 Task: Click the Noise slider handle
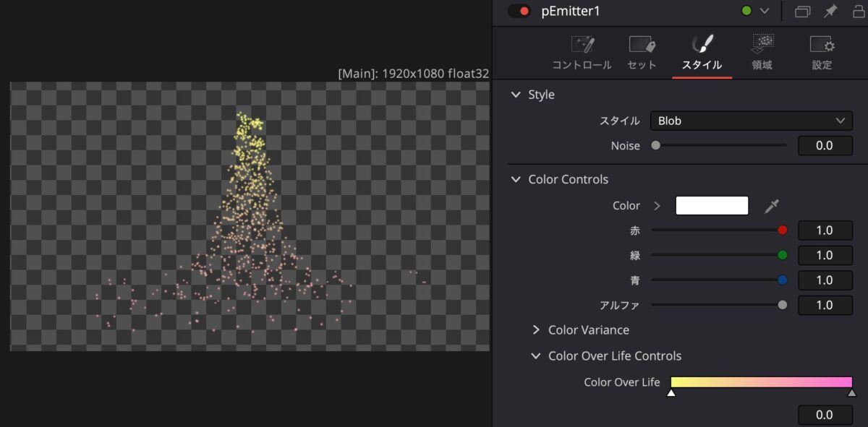click(656, 145)
